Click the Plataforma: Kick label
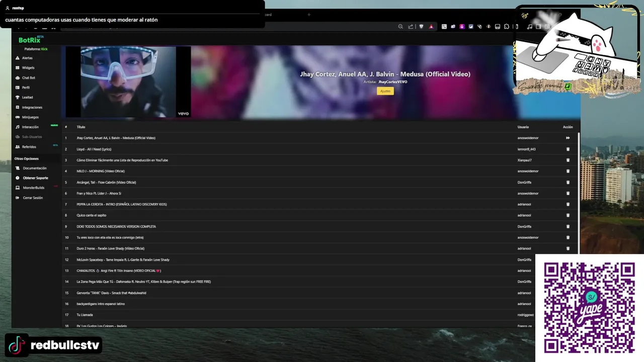The image size is (644, 362). click(x=36, y=49)
